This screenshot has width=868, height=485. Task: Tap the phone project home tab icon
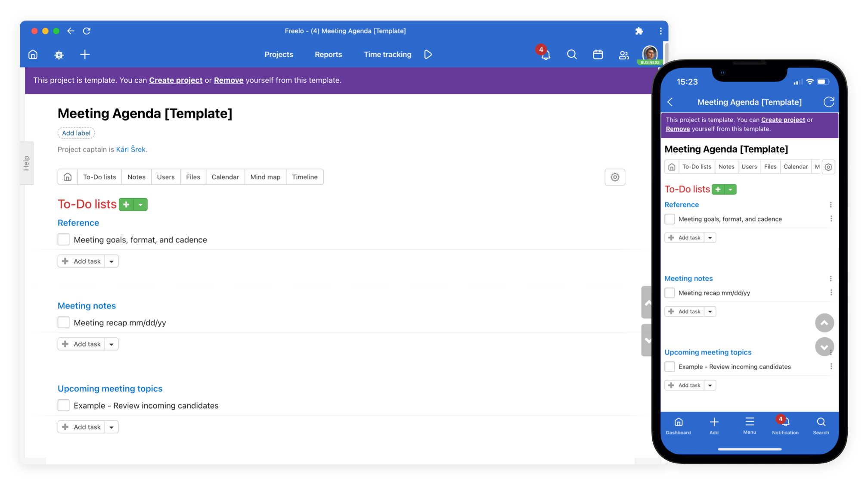[x=672, y=167]
